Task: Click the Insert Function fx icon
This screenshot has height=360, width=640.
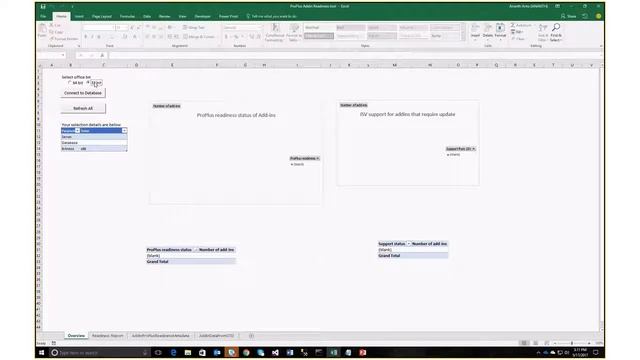Action: point(102,55)
